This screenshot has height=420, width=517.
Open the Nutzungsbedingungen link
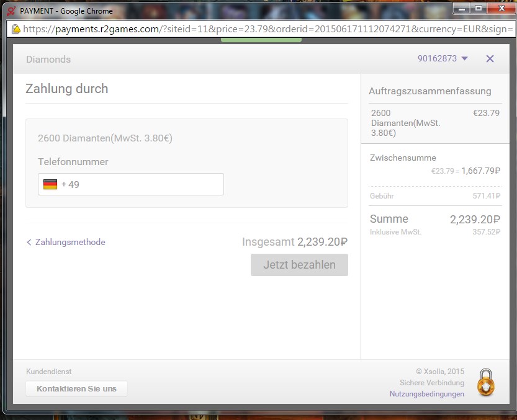(x=426, y=394)
